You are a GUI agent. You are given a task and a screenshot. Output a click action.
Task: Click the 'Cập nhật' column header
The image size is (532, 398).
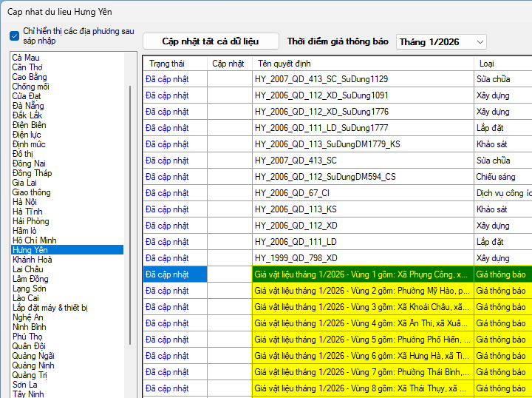[228, 64]
